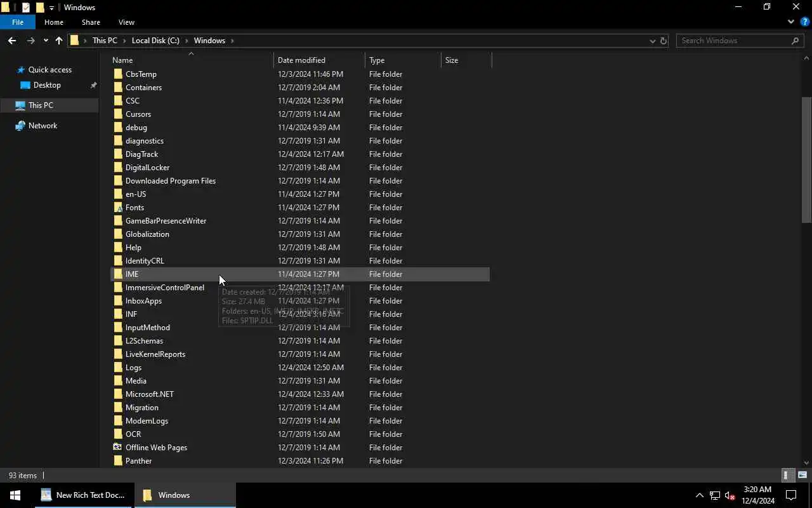This screenshot has width=812, height=508.
Task: Switch to the Home ribbon tab
Action: 54,22
